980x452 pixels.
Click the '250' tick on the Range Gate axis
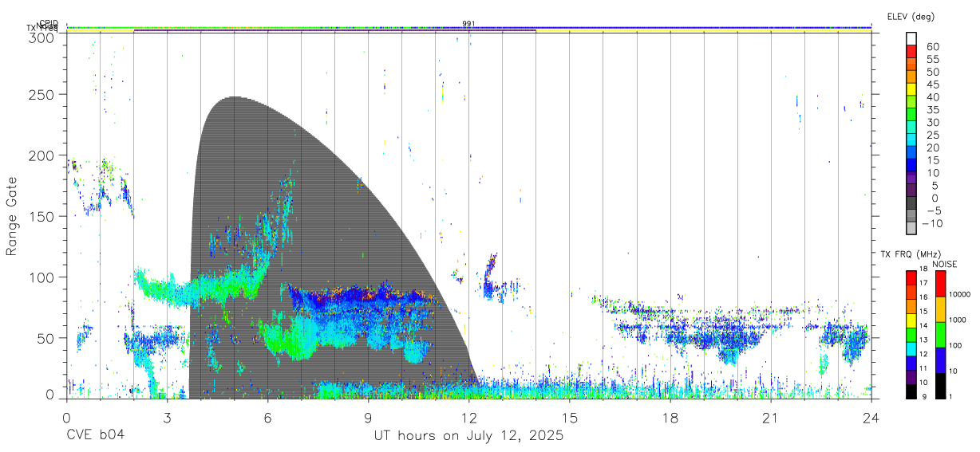pos(41,94)
